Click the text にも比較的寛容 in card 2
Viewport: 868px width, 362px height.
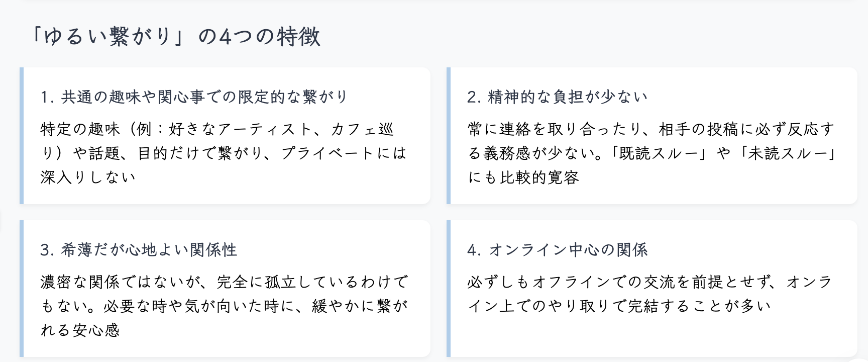pos(523,177)
